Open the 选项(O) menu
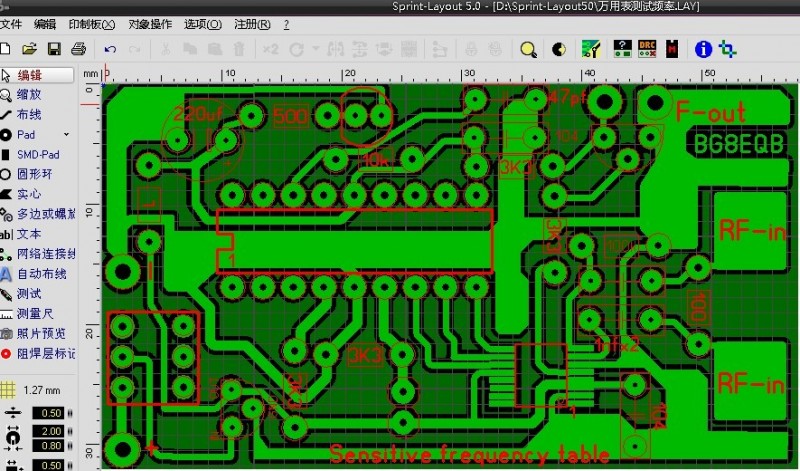Image resolution: width=800 pixels, height=471 pixels. pos(202,24)
